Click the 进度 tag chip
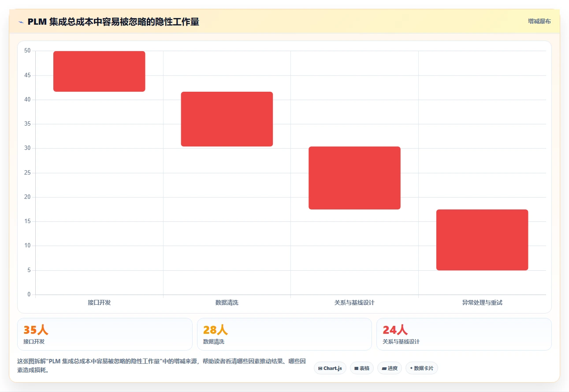The height and width of the screenshot is (392, 569). pos(390,368)
